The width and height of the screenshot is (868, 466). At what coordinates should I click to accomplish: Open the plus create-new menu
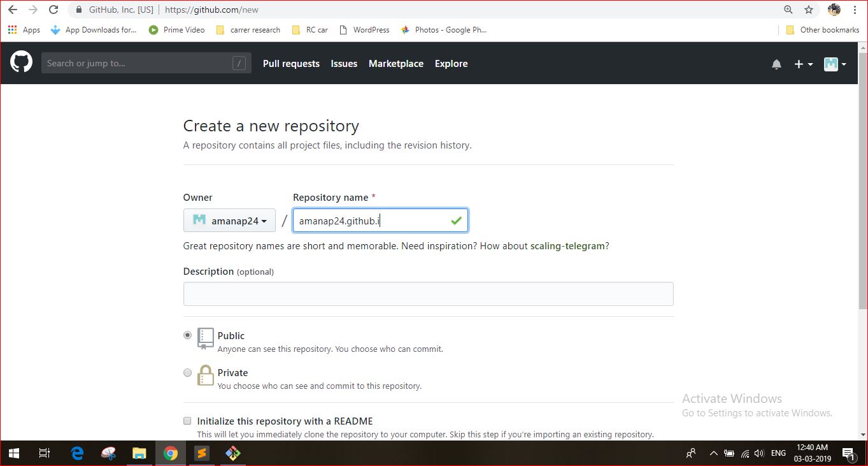804,64
